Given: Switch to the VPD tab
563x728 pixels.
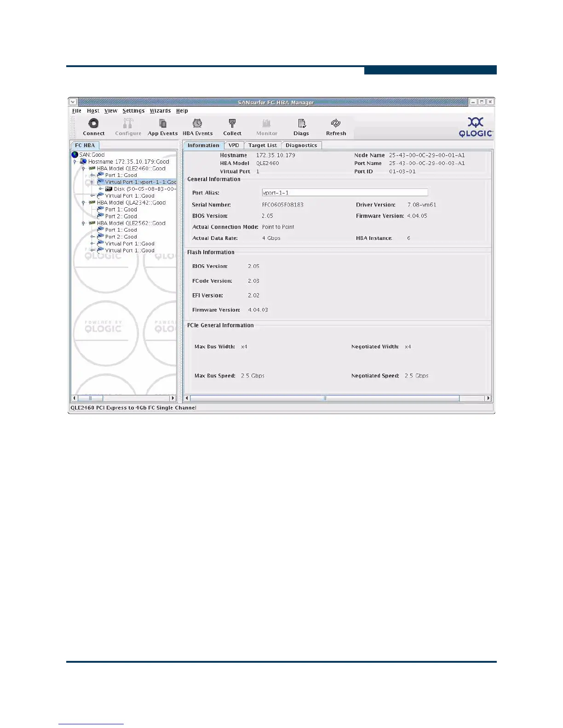Looking at the screenshot, I should pyautogui.click(x=234, y=145).
